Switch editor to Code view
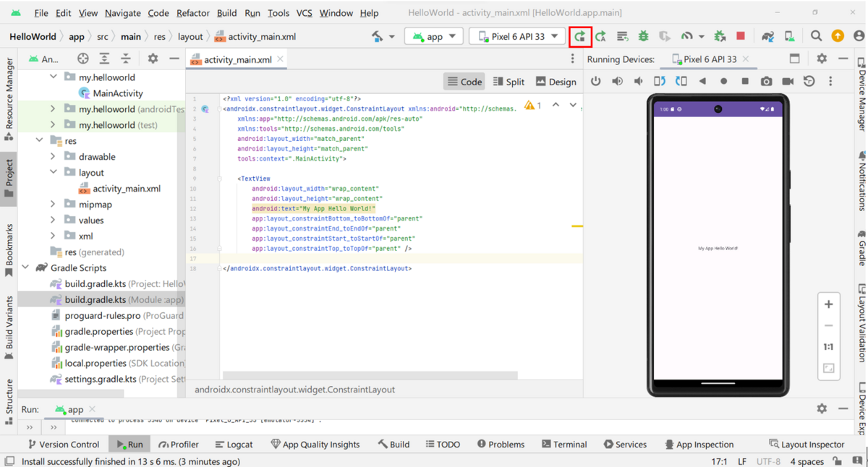 (464, 82)
